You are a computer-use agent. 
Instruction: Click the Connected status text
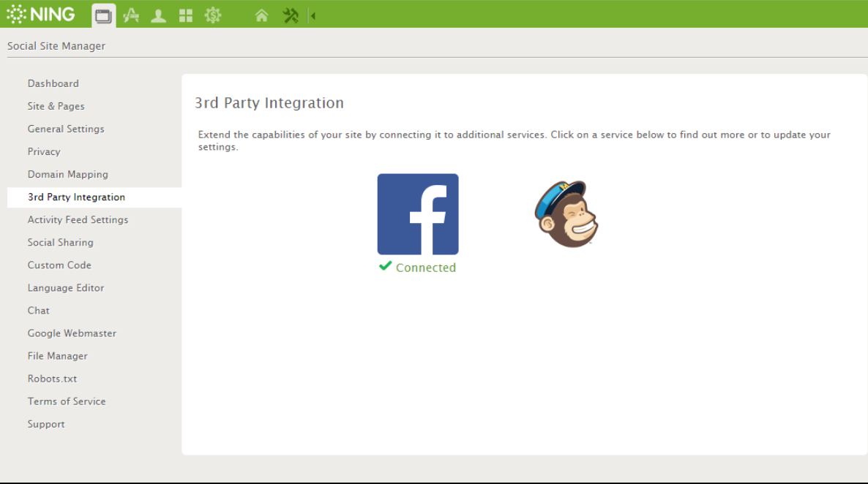426,268
